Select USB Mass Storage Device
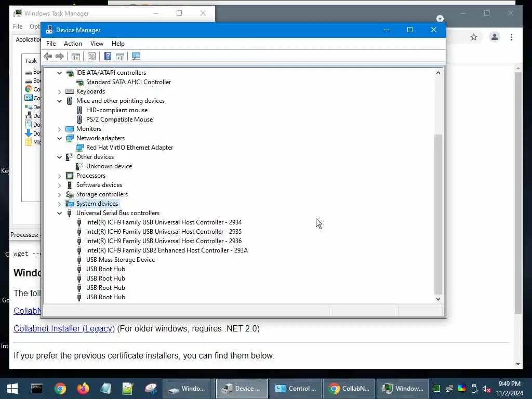This screenshot has height=399, width=532. point(121,260)
